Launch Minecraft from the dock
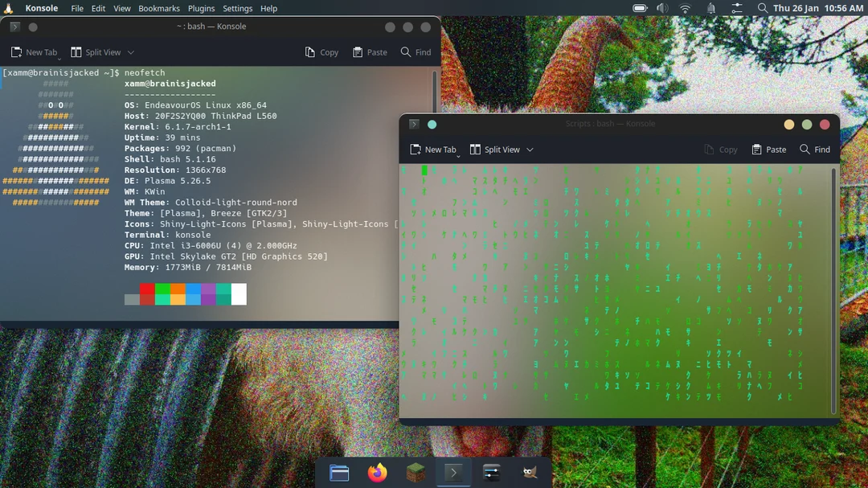The width and height of the screenshot is (868, 488). [415, 473]
